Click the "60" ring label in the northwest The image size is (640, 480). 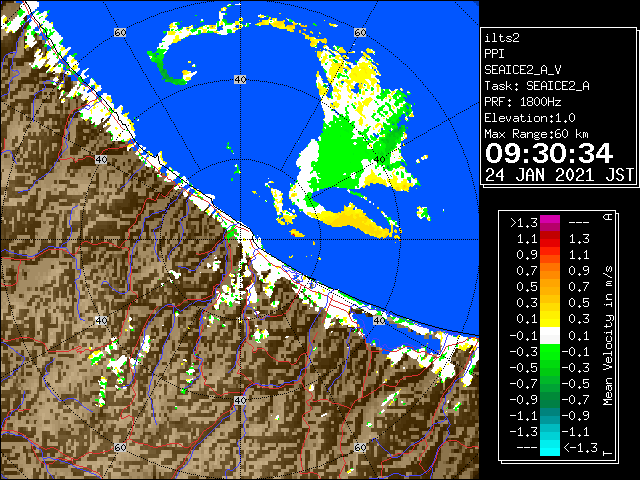pyautogui.click(x=120, y=32)
